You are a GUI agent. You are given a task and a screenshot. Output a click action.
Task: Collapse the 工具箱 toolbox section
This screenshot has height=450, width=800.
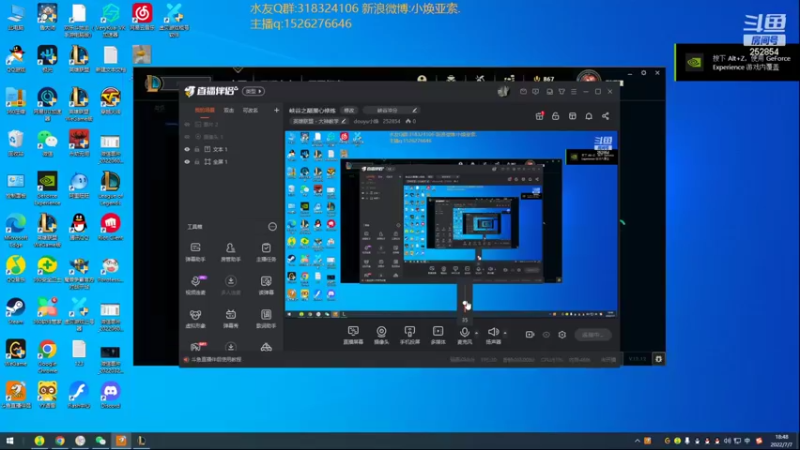272,227
